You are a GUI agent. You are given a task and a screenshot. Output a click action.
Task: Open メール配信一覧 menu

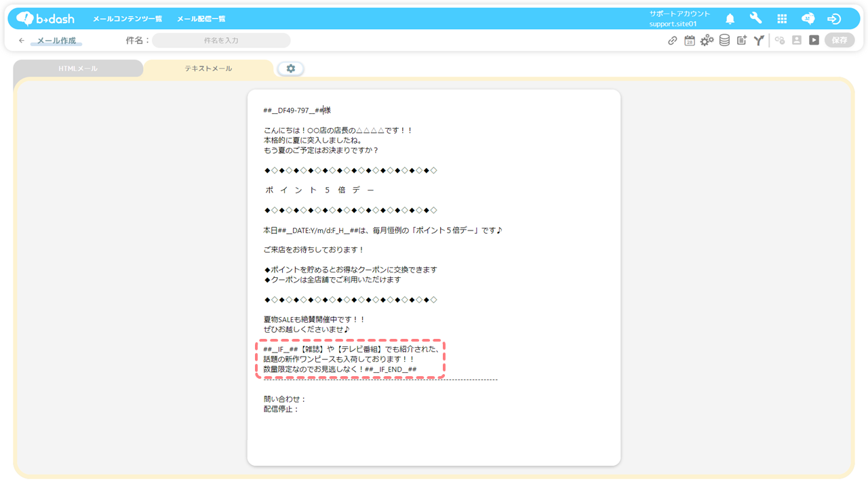click(201, 19)
